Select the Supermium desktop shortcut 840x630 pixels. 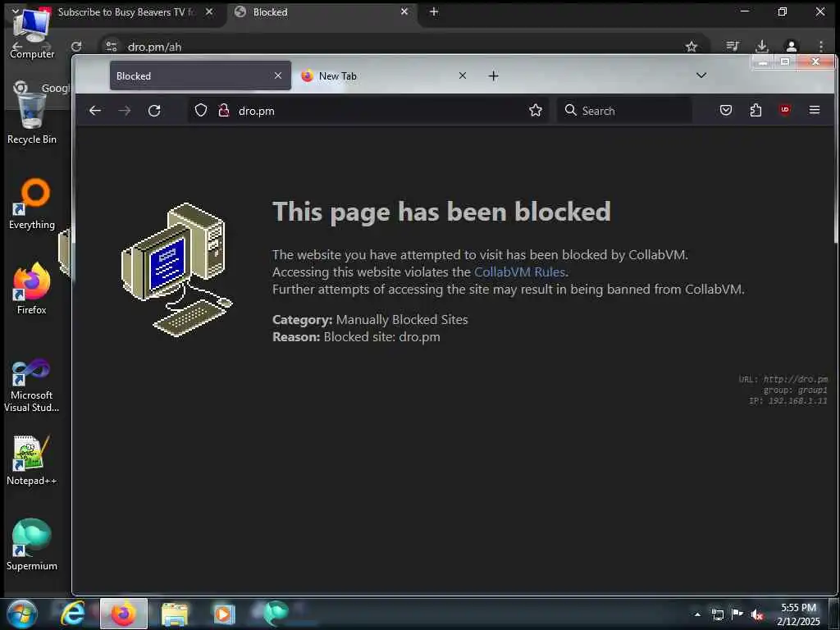pyautogui.click(x=32, y=545)
